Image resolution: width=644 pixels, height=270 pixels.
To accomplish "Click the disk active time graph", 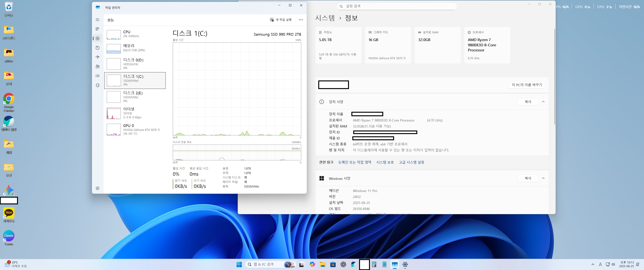I will coord(237,89).
